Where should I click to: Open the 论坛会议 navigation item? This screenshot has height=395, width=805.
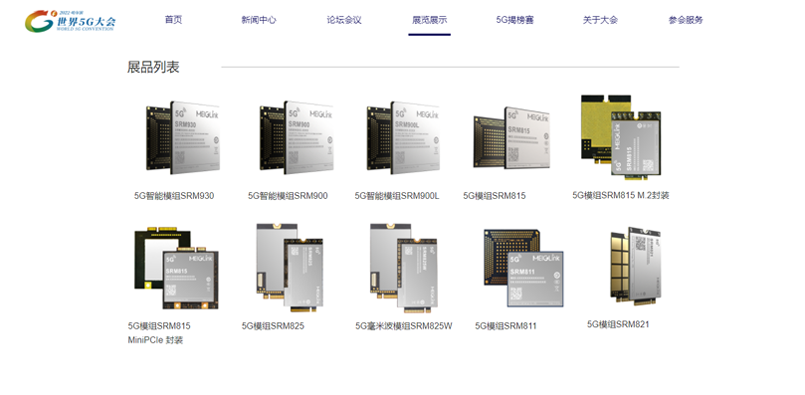click(x=344, y=20)
